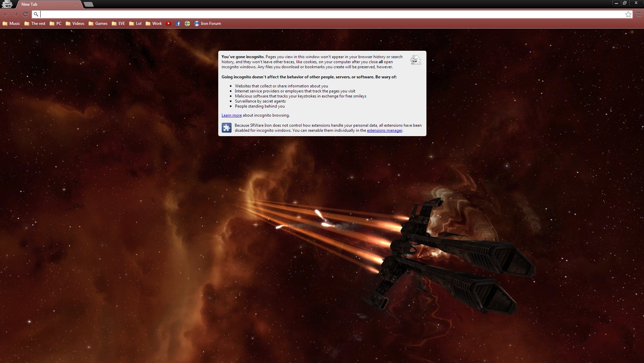Open the Music bookmarks folder

pos(11,24)
